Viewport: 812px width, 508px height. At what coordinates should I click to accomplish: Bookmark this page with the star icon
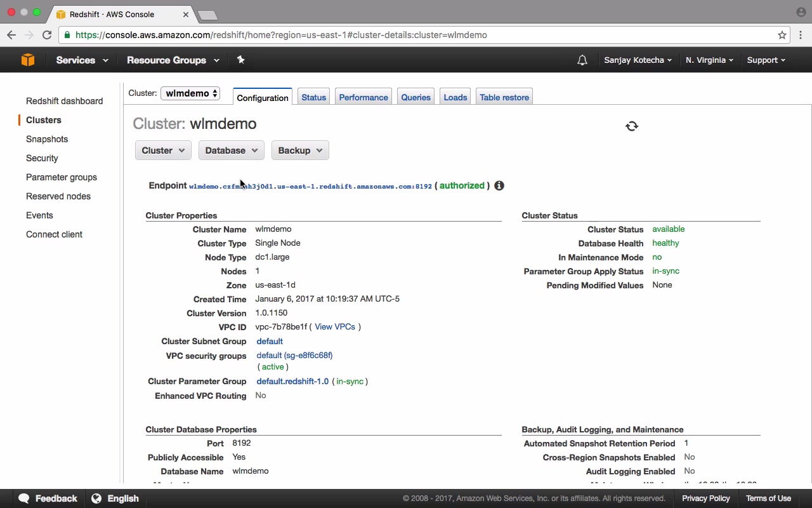click(x=782, y=35)
